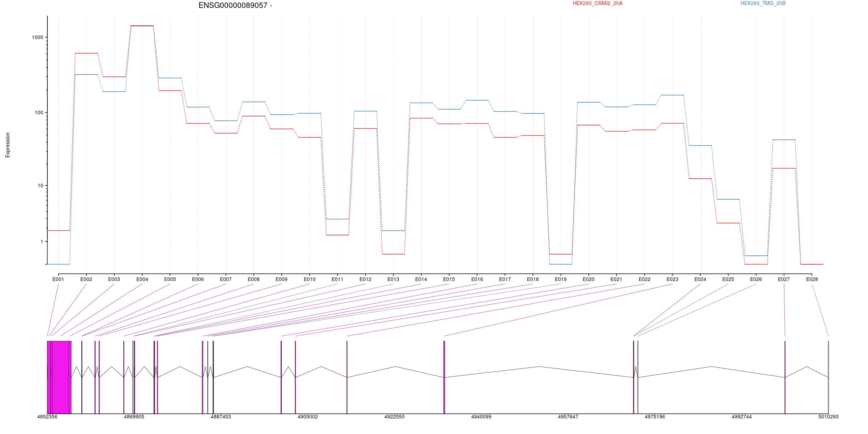This screenshot has width=868, height=434.
Task: Click the peak segment above E004
Action: click(x=142, y=26)
